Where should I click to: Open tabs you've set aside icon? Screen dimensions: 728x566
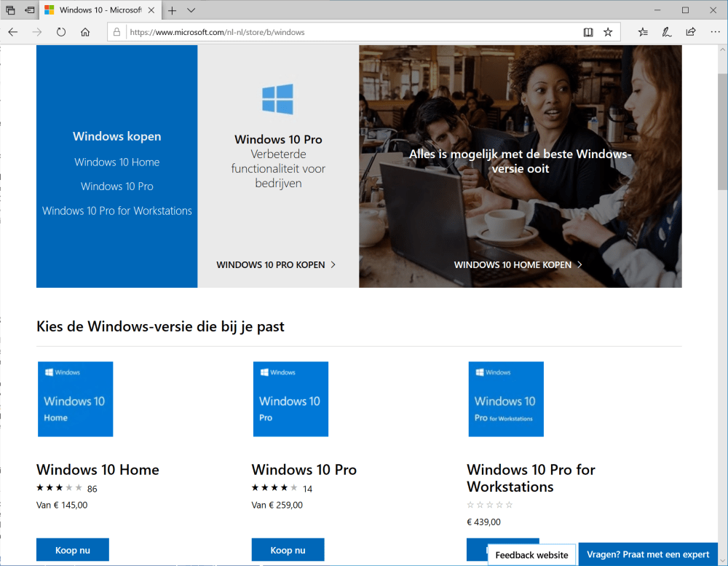coord(10,9)
